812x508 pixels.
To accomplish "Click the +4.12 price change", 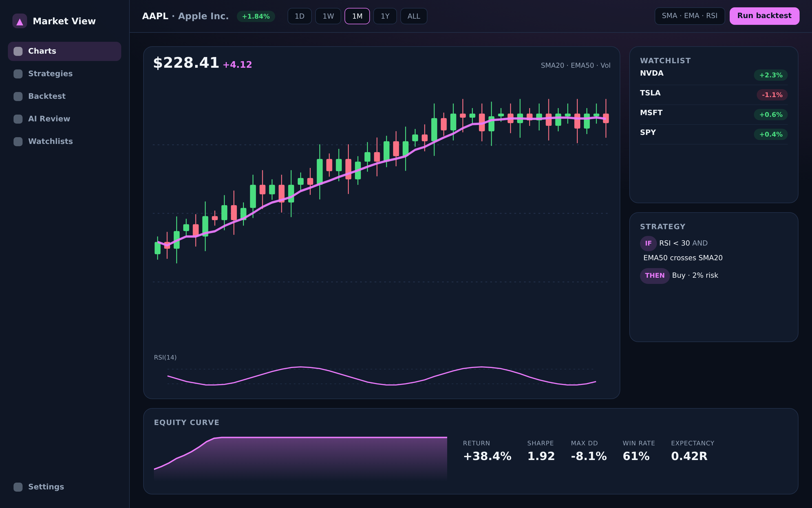I will 237,65.
